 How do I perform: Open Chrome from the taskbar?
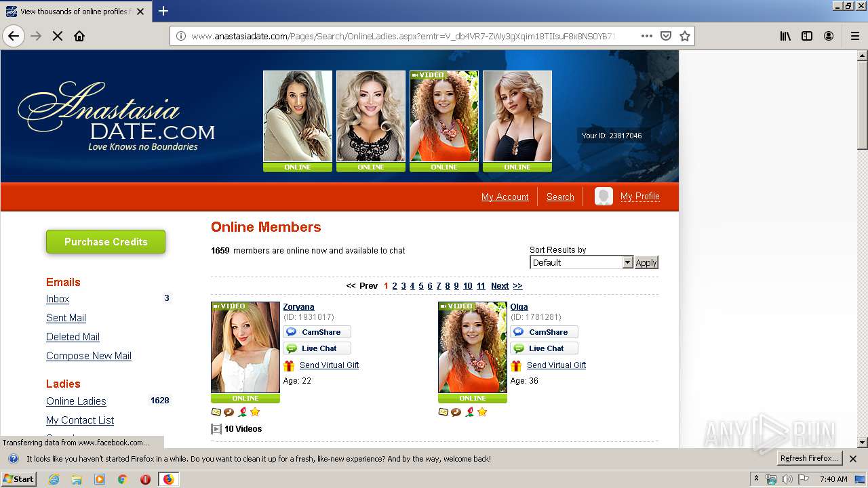pyautogui.click(x=122, y=479)
